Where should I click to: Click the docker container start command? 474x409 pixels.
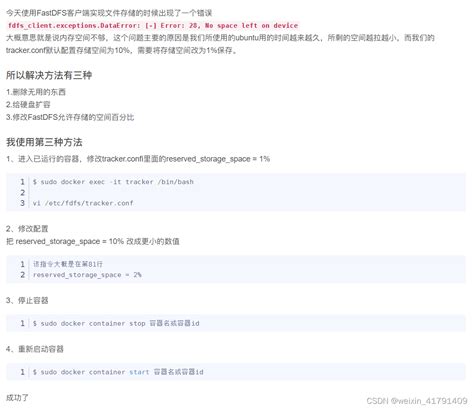[118, 372]
